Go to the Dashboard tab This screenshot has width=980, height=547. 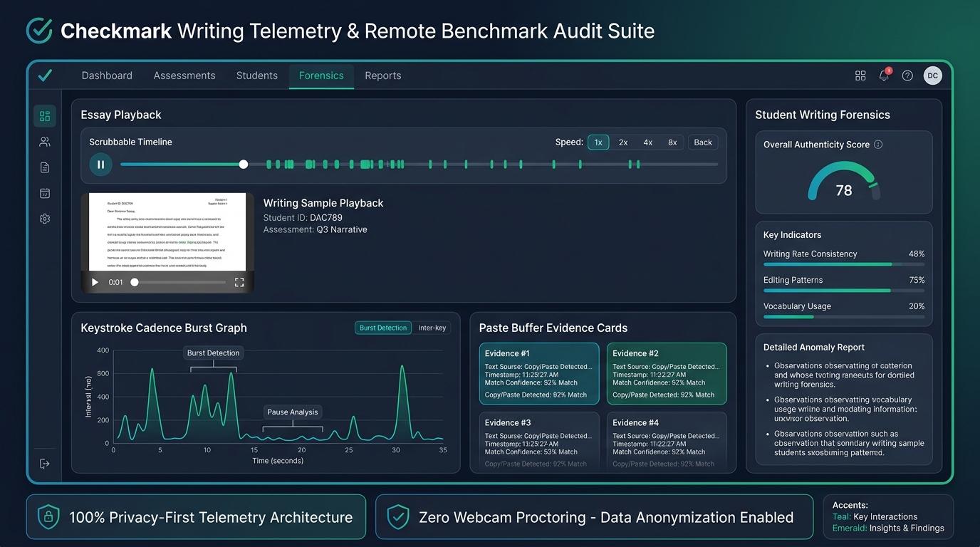click(x=107, y=75)
